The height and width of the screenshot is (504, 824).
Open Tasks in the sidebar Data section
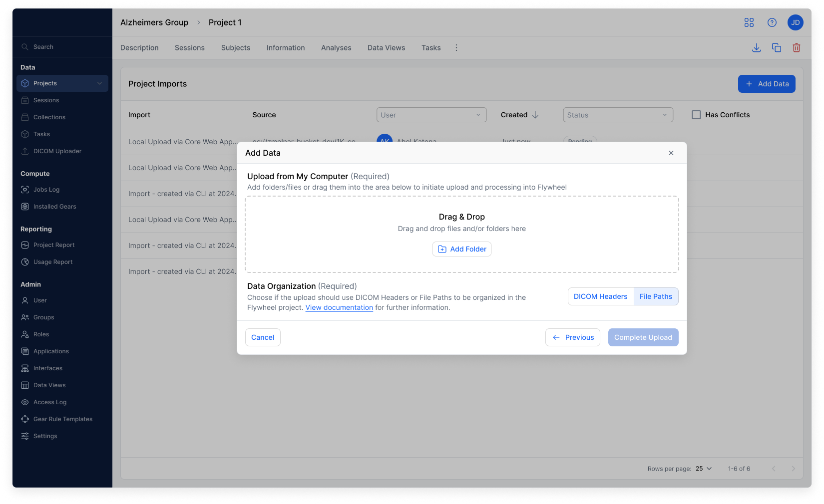click(x=62, y=134)
